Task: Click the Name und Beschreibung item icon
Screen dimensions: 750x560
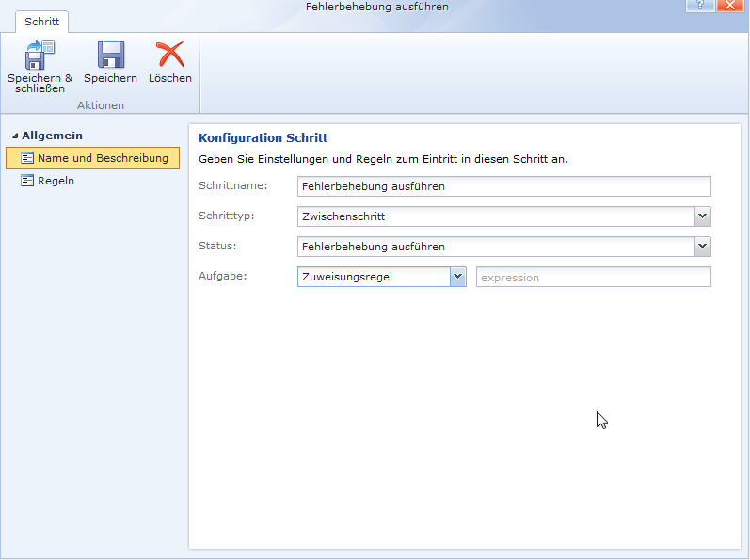Action: (x=27, y=158)
